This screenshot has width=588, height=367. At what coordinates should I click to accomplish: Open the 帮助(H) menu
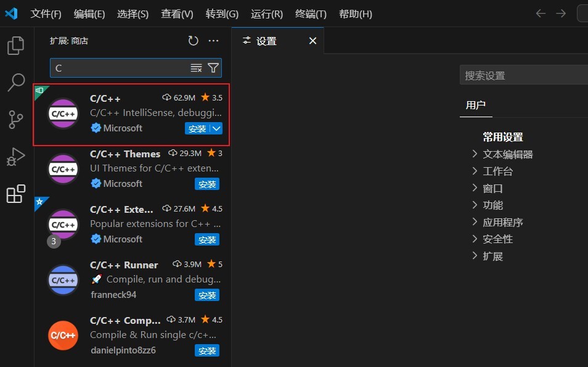pos(356,14)
